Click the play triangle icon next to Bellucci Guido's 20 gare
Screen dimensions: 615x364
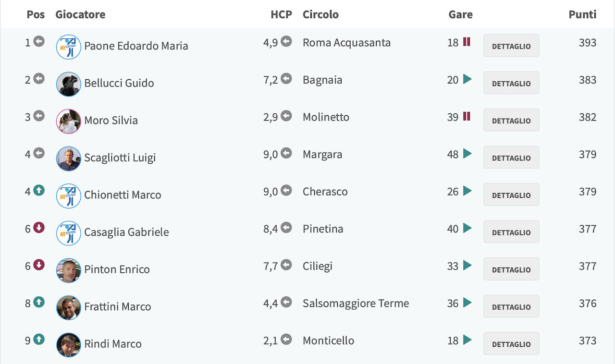(467, 79)
